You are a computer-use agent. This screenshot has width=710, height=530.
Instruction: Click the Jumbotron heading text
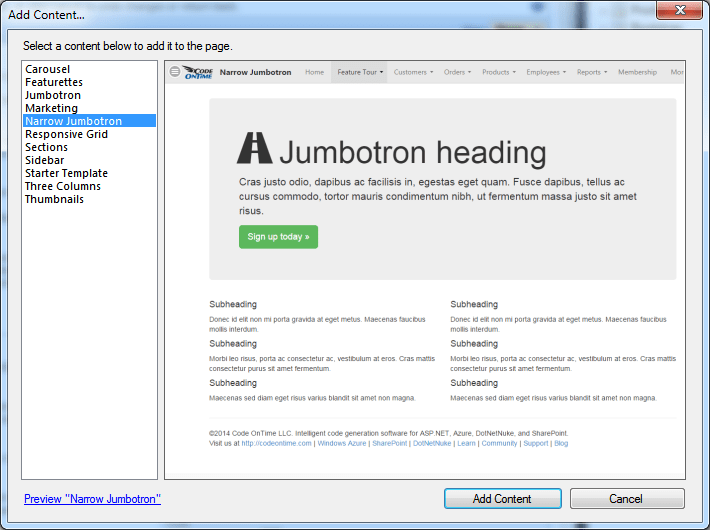click(413, 152)
